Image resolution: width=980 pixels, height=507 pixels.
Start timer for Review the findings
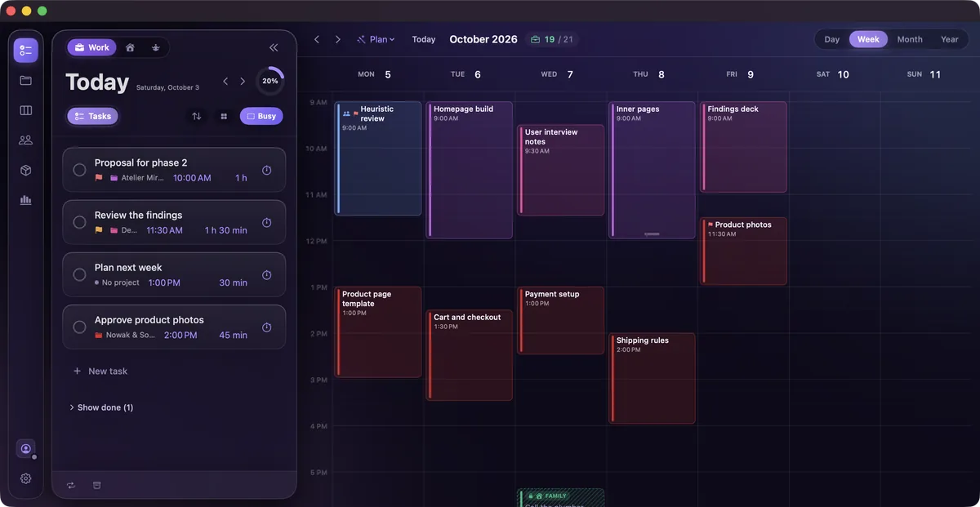pyautogui.click(x=266, y=223)
